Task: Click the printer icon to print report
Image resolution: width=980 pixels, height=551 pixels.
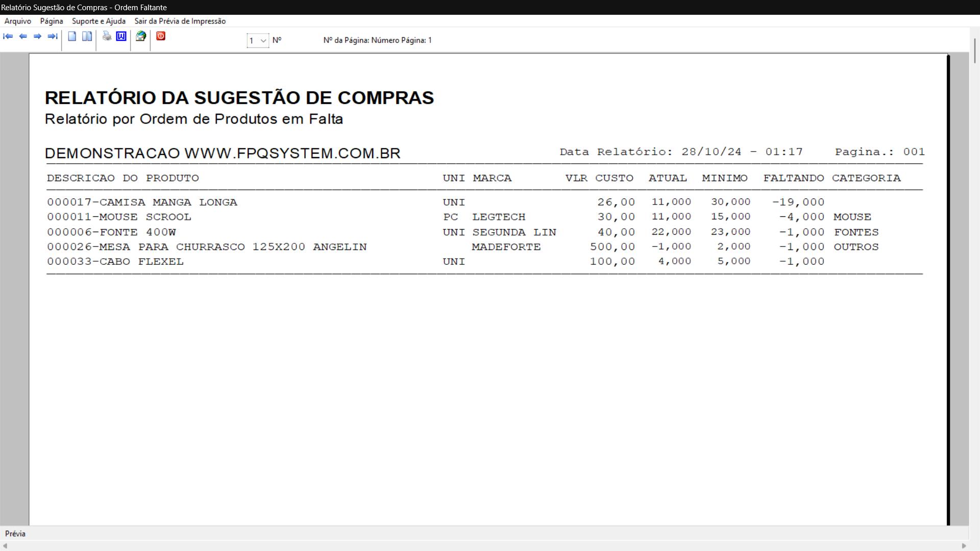Action: click(x=107, y=36)
